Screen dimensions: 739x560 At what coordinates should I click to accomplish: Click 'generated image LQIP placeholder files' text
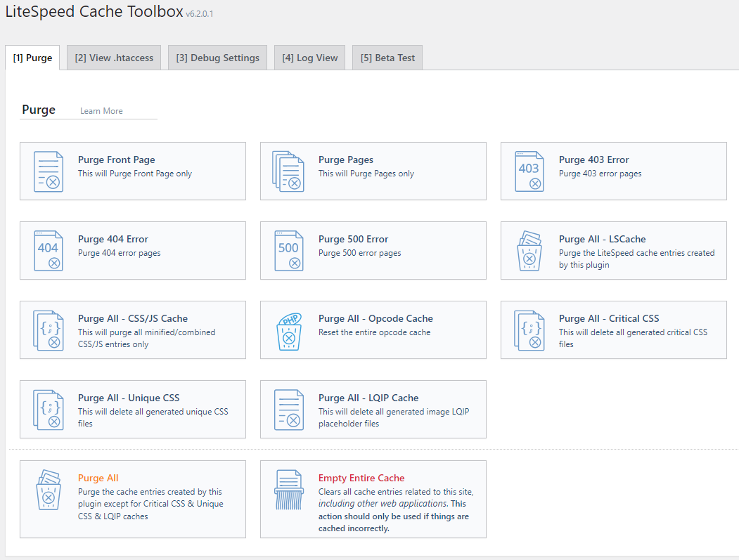click(x=394, y=418)
